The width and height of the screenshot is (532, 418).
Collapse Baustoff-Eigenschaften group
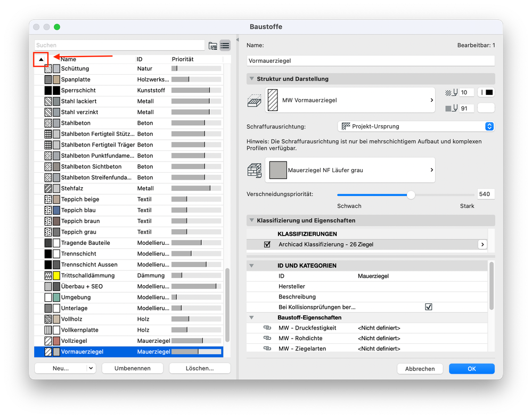coord(252,317)
